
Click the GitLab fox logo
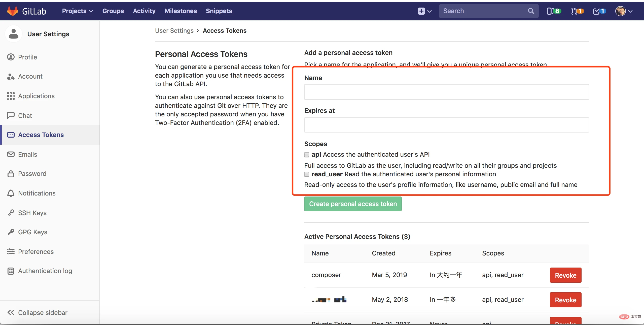(x=12, y=11)
